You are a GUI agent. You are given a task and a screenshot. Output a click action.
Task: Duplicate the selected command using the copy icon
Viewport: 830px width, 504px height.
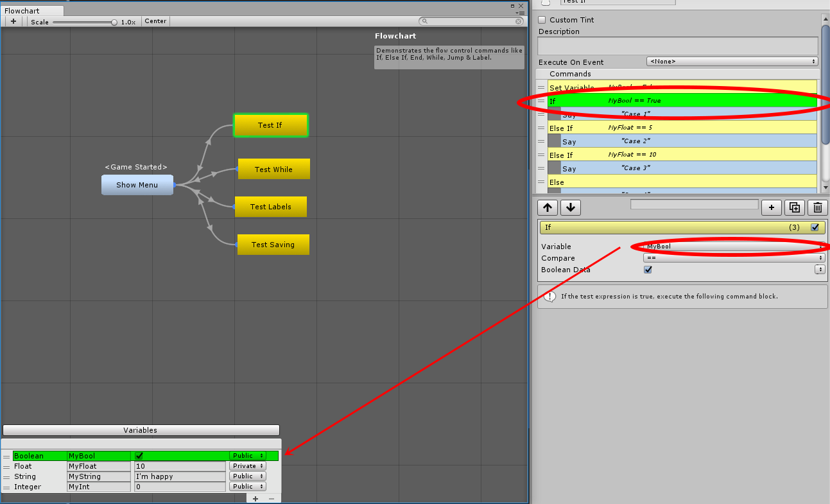point(795,207)
